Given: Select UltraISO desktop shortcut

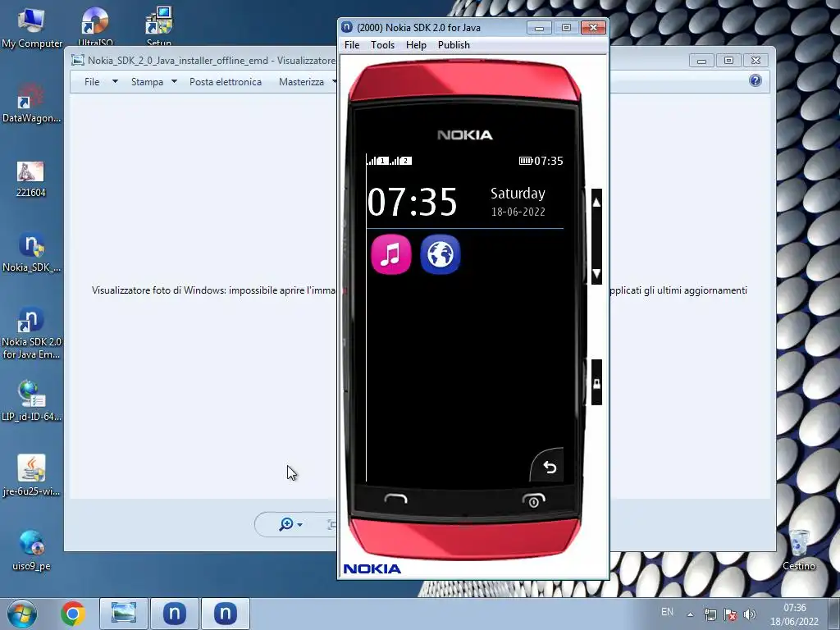Looking at the screenshot, I should tap(95, 25).
